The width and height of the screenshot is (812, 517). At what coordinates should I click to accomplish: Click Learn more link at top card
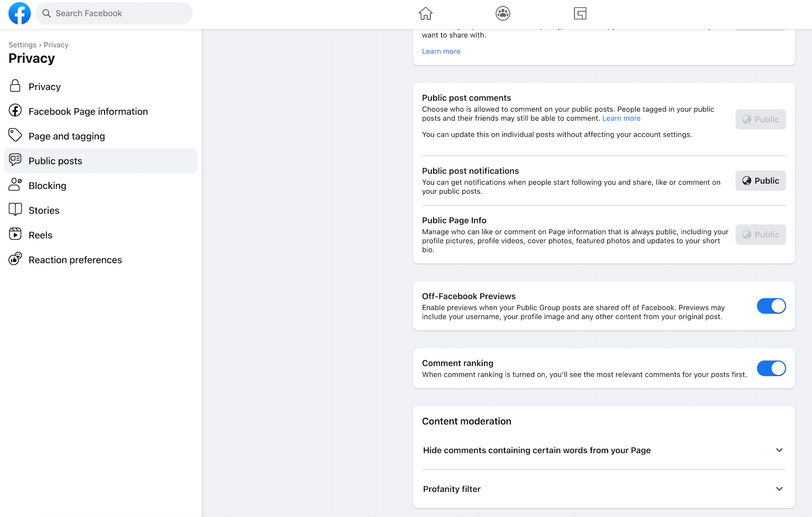(x=441, y=51)
